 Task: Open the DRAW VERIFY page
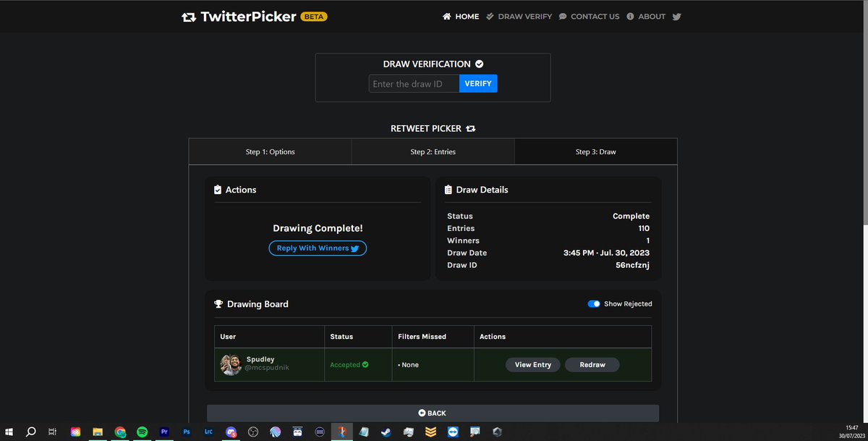pos(519,16)
